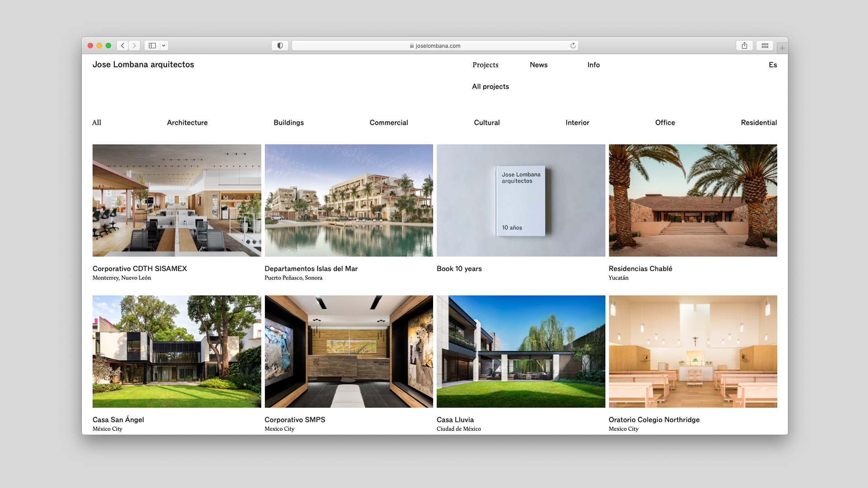
Task: Click the Book 10 years title
Action: pyautogui.click(x=459, y=269)
